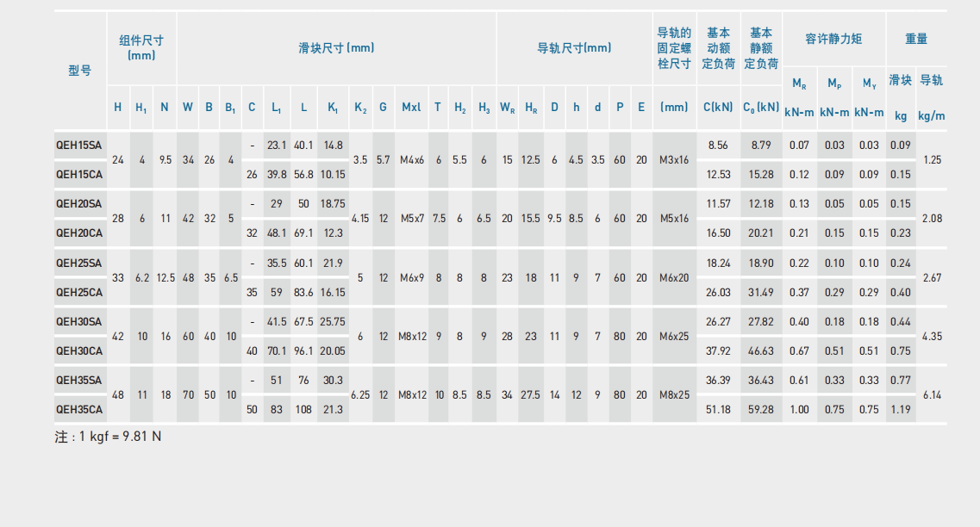Viewport: 980px width, 527px height.
Task: Select the QEH35CA model row label
Action: pyautogui.click(x=78, y=409)
